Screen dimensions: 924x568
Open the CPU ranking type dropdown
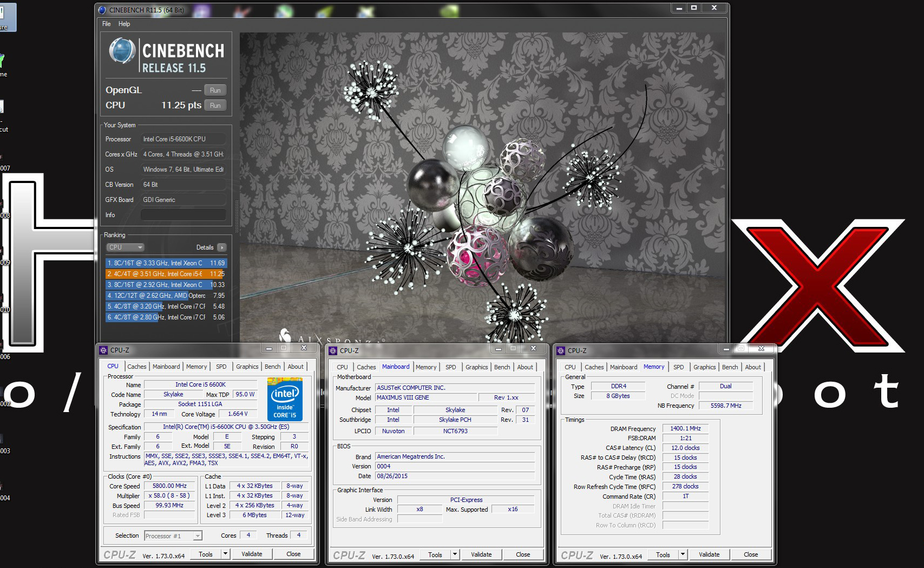(126, 247)
